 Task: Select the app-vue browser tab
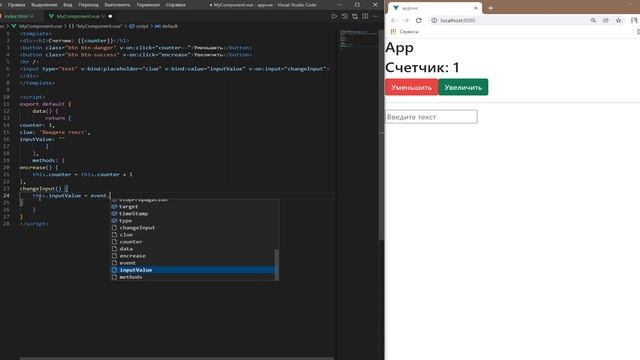click(x=435, y=8)
